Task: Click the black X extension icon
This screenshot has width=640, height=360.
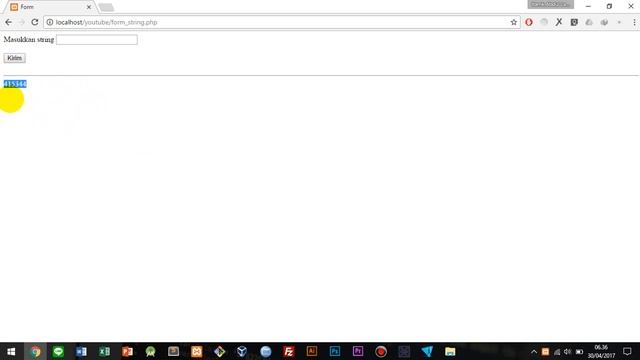Action: click(559, 22)
